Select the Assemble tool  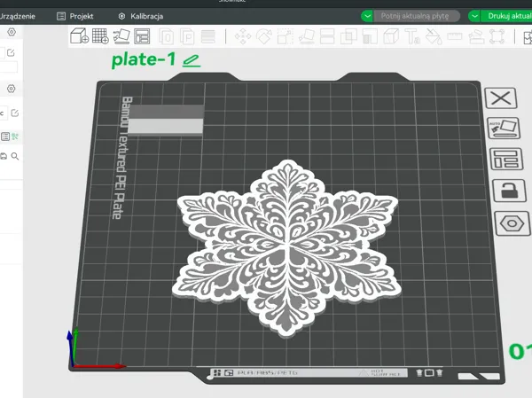click(x=475, y=36)
